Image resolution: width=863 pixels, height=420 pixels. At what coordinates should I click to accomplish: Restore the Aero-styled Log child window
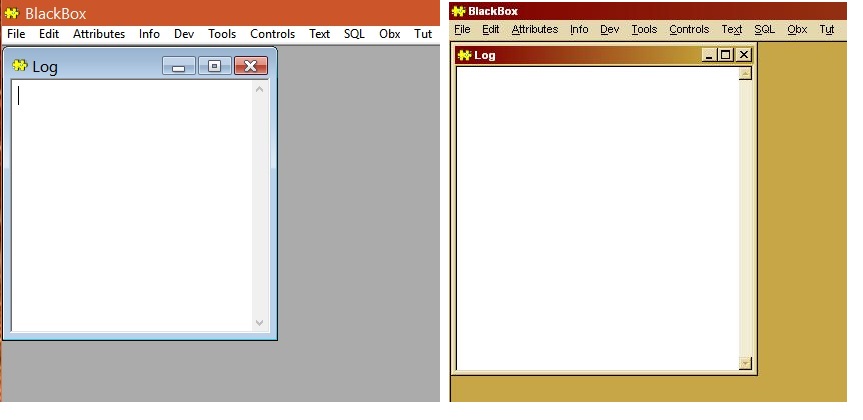[x=214, y=67]
